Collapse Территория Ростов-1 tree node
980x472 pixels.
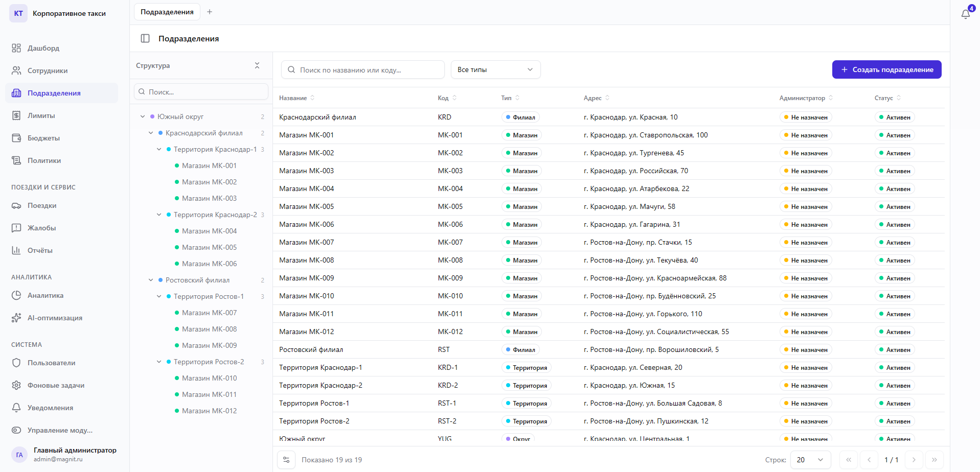(x=159, y=296)
